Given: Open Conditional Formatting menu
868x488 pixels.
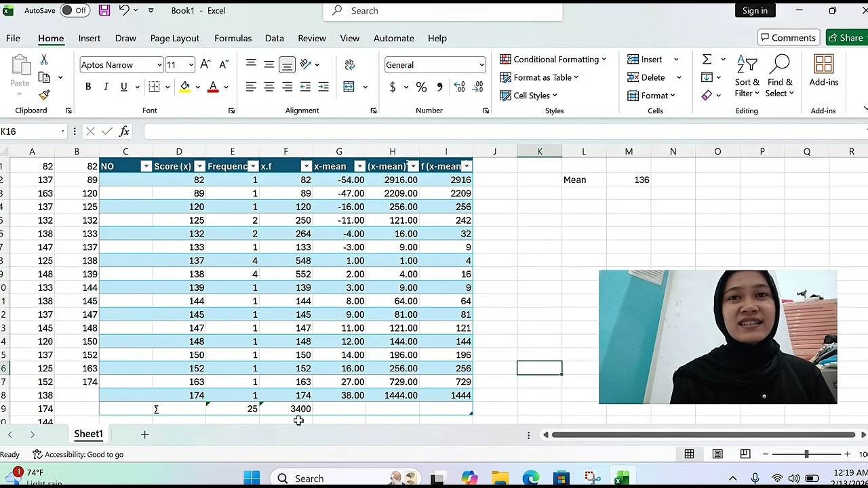Looking at the screenshot, I should [x=553, y=59].
